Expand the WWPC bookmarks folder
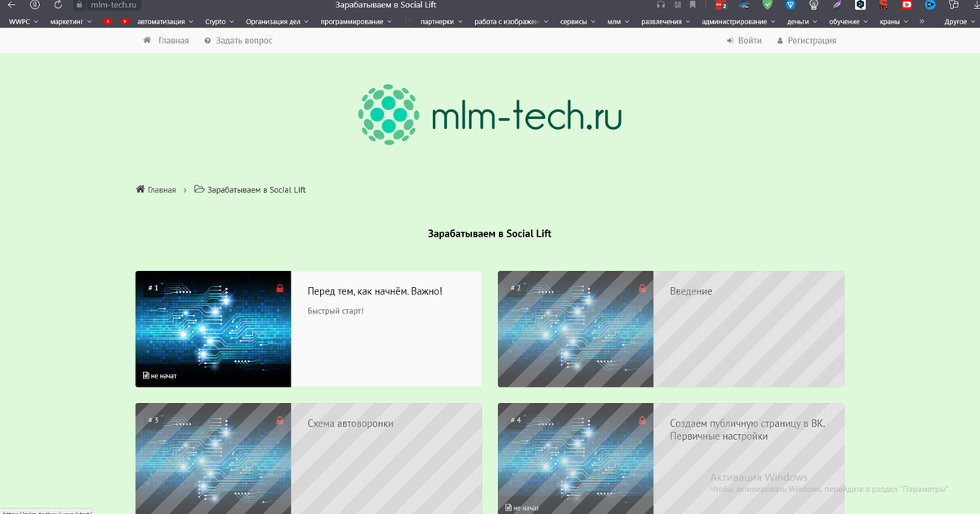This screenshot has height=514, width=980. [24, 22]
